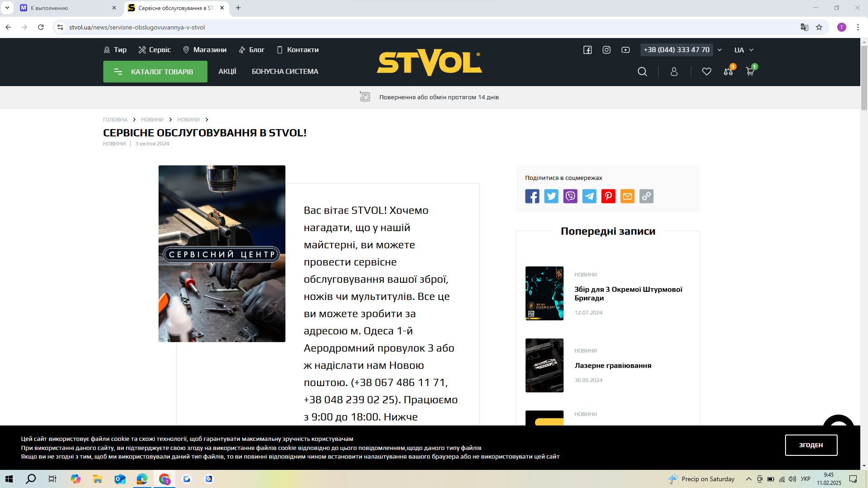Open the 'Лазерне гравіювання' article
Image resolution: width=868 pixels, height=488 pixels.
(613, 366)
